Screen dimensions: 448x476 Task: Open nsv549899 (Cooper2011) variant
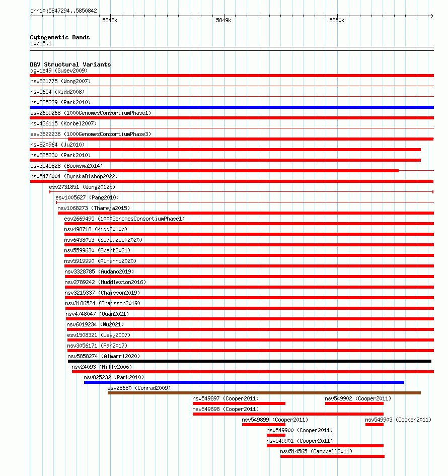pyautogui.click(x=275, y=420)
